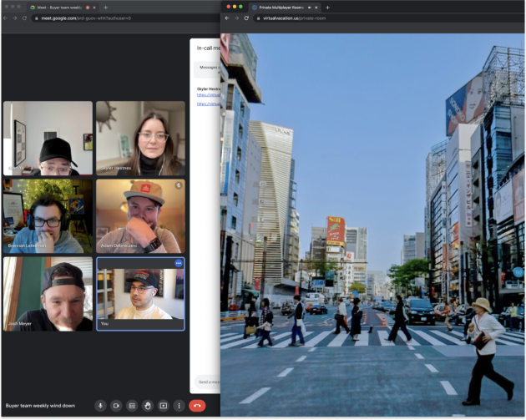Open a new tab in the Meet window
The image size is (526, 420).
(106, 7)
